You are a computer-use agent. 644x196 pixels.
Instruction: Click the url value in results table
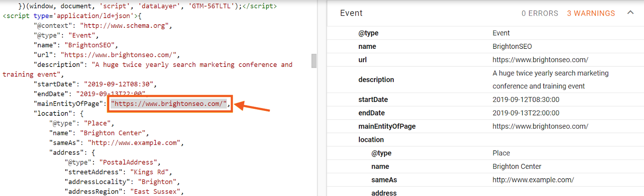pyautogui.click(x=540, y=60)
